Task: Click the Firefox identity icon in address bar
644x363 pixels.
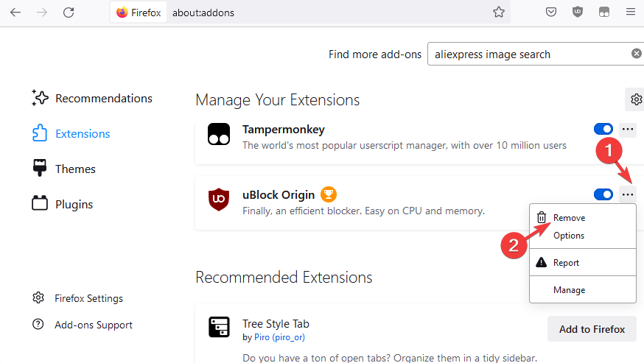Action: tap(122, 13)
